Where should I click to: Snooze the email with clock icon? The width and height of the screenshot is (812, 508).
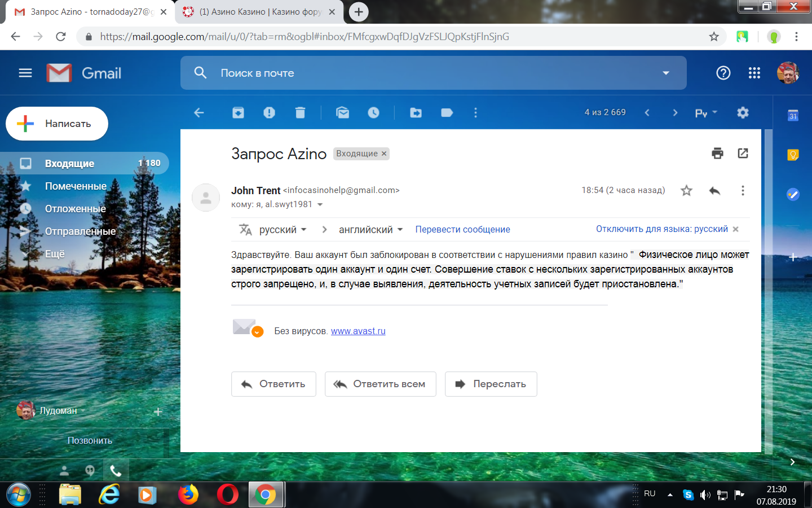click(374, 113)
